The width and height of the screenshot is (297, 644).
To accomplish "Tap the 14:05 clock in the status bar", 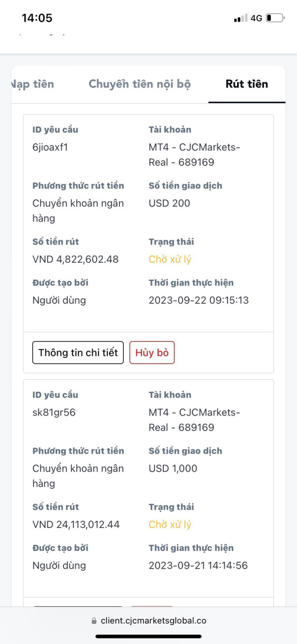I will pyautogui.click(x=37, y=18).
